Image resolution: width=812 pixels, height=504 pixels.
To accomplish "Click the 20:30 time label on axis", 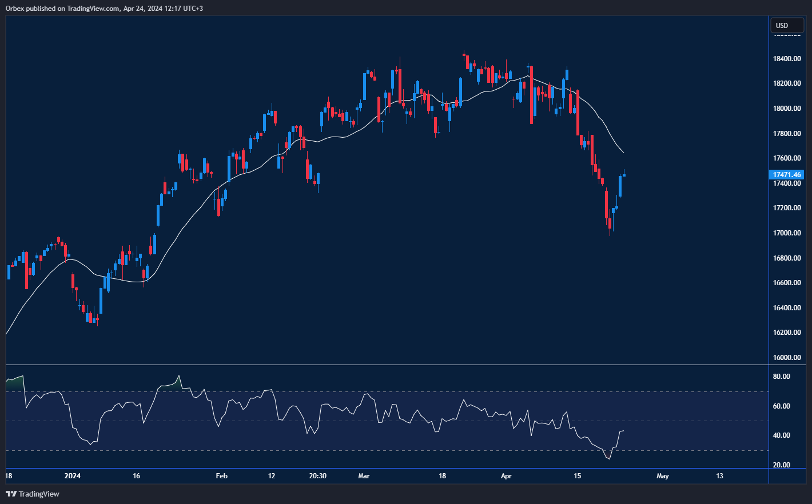I will tap(317, 475).
